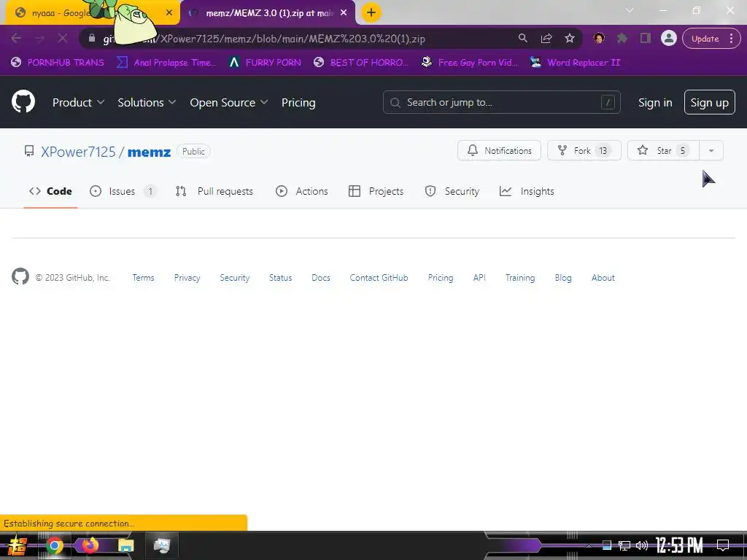Viewport: 747px width, 560px height.
Task: Open the API footer link
Action: pyautogui.click(x=479, y=278)
